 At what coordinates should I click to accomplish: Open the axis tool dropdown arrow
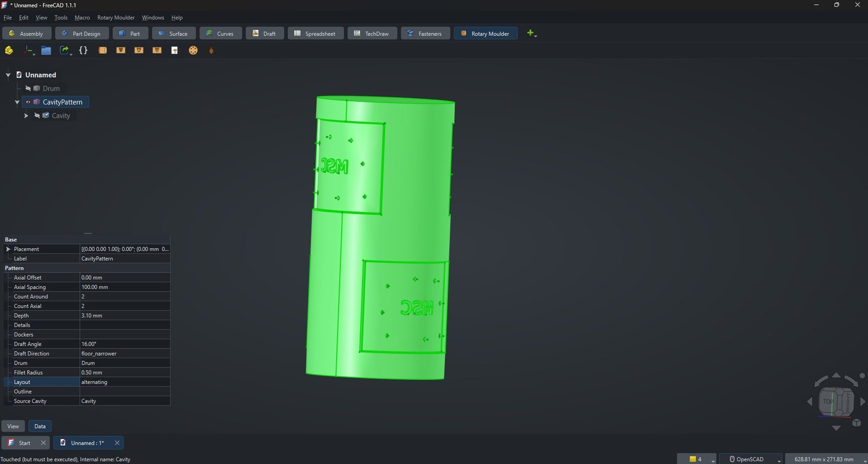pyautogui.click(x=34, y=54)
